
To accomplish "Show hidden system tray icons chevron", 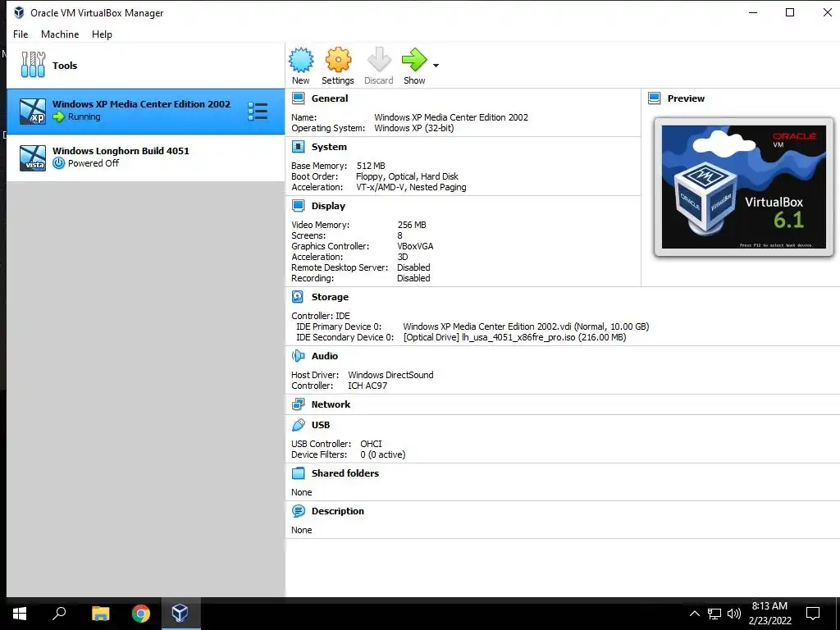I will pos(694,614).
